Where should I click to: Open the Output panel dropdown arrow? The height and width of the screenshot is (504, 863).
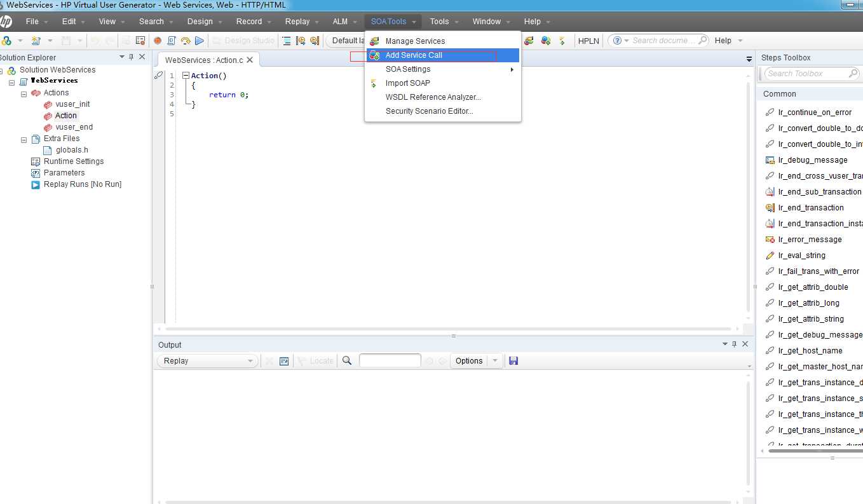point(725,344)
